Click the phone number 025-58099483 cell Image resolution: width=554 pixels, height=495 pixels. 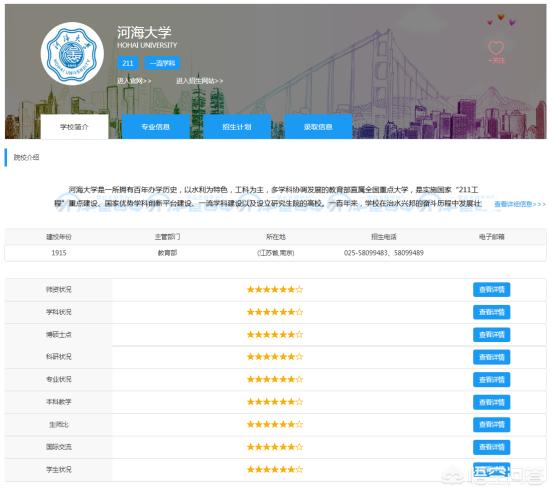(384, 253)
